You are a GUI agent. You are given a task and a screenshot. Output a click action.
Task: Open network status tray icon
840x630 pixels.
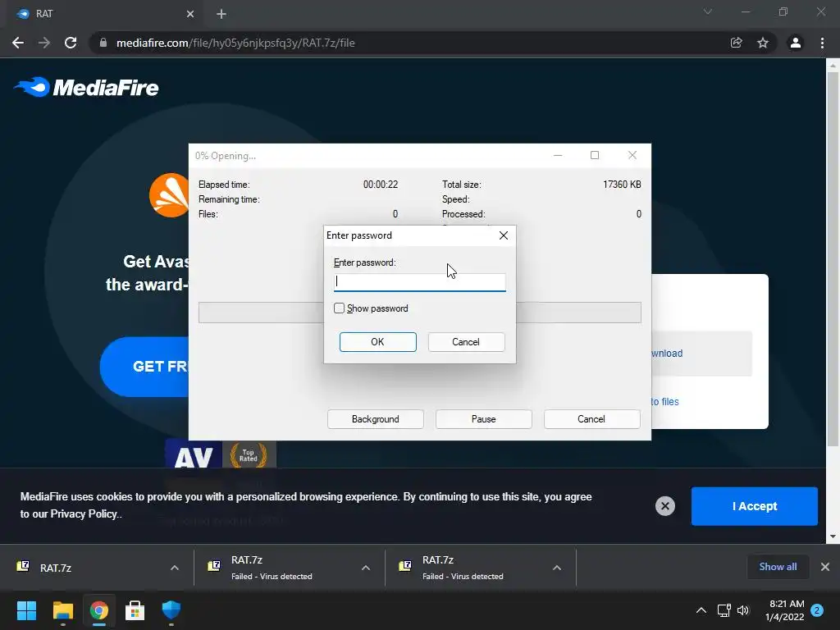point(724,610)
